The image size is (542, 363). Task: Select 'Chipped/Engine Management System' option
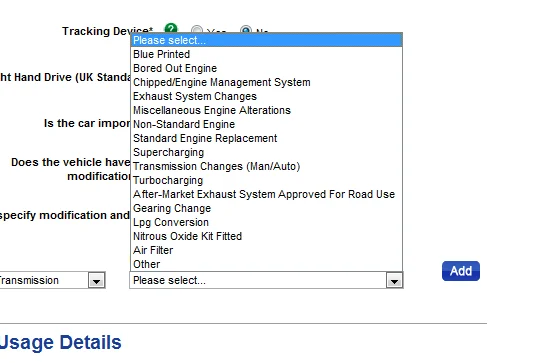[x=267, y=82]
